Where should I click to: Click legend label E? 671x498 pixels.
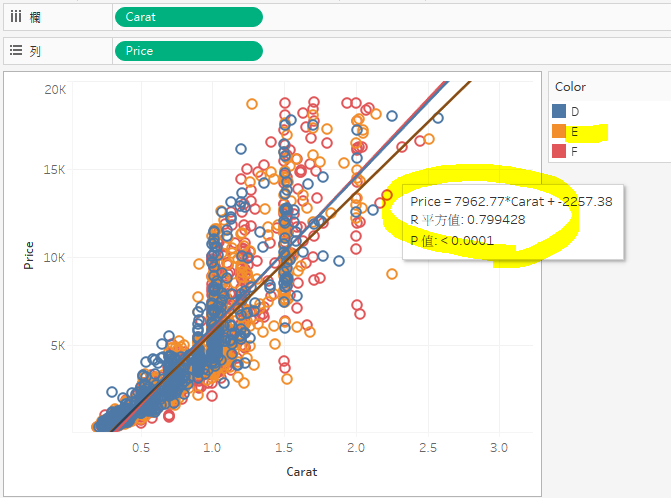click(x=574, y=132)
